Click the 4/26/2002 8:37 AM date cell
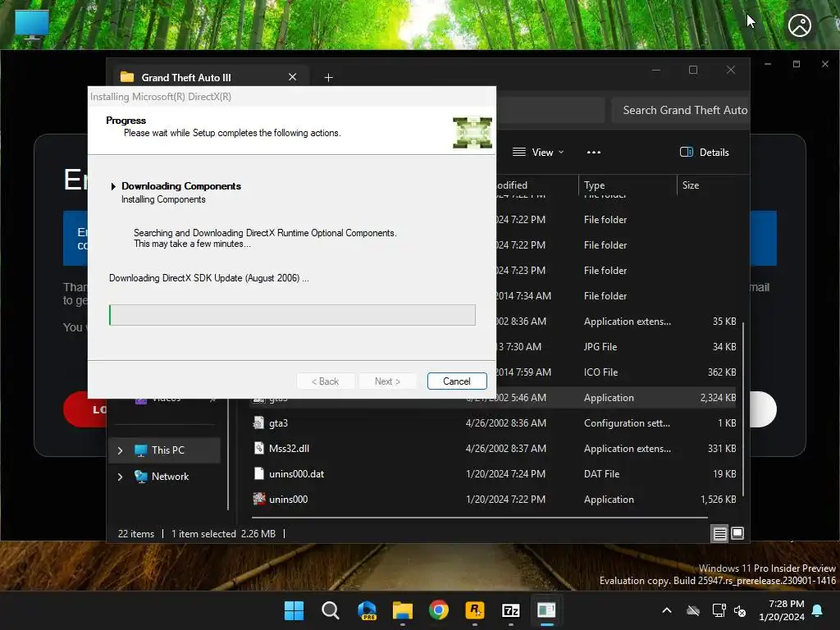The image size is (840, 630). tap(505, 449)
